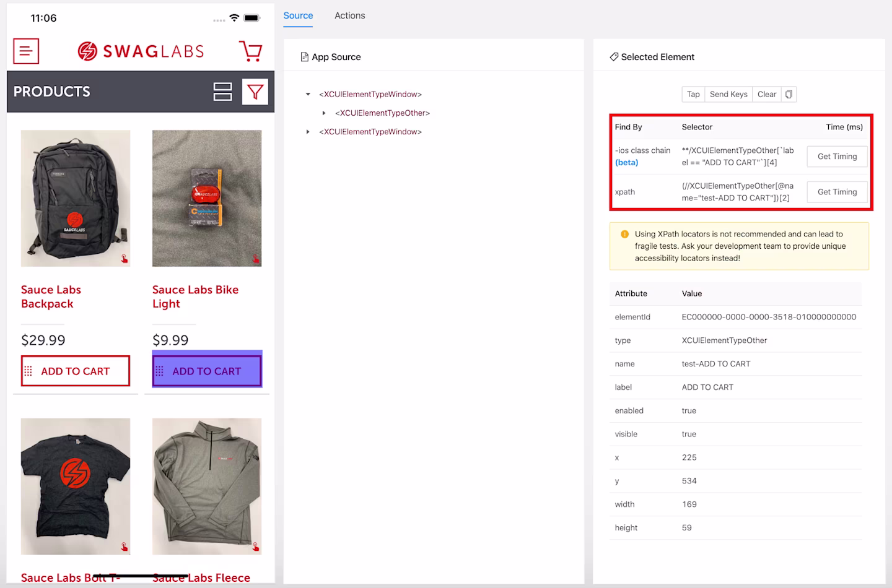This screenshot has width=892, height=588.
Task: Click the PRODUCTS header text
Action: click(x=52, y=92)
